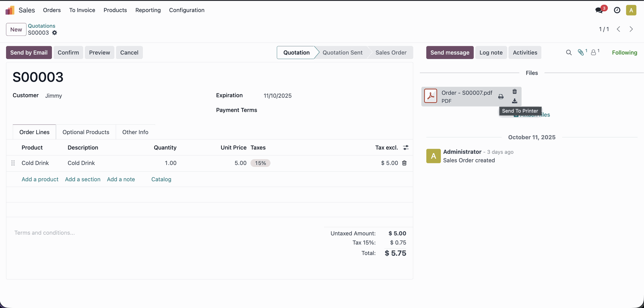Open the conversations message icon with badge
This screenshot has width=644, height=308.
(x=599, y=10)
